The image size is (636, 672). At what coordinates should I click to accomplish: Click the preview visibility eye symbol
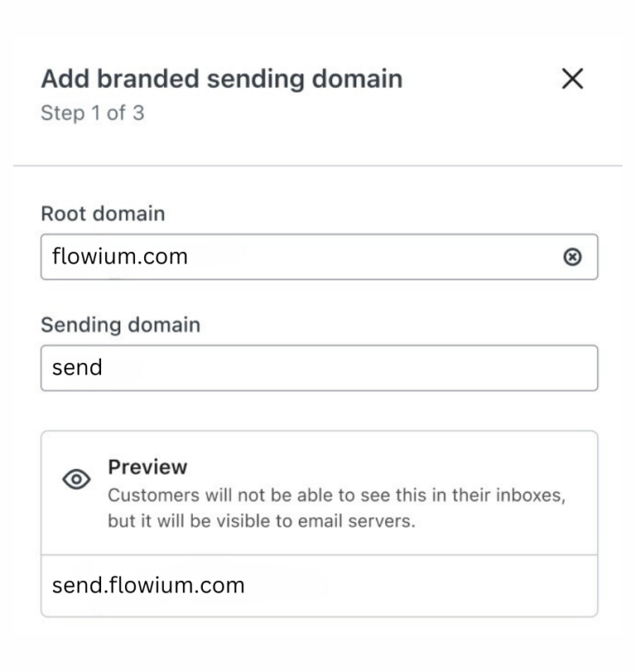pyautogui.click(x=75, y=479)
